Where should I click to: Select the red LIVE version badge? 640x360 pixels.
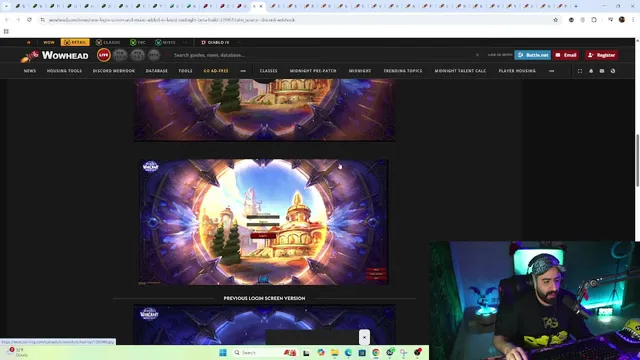tap(104, 55)
